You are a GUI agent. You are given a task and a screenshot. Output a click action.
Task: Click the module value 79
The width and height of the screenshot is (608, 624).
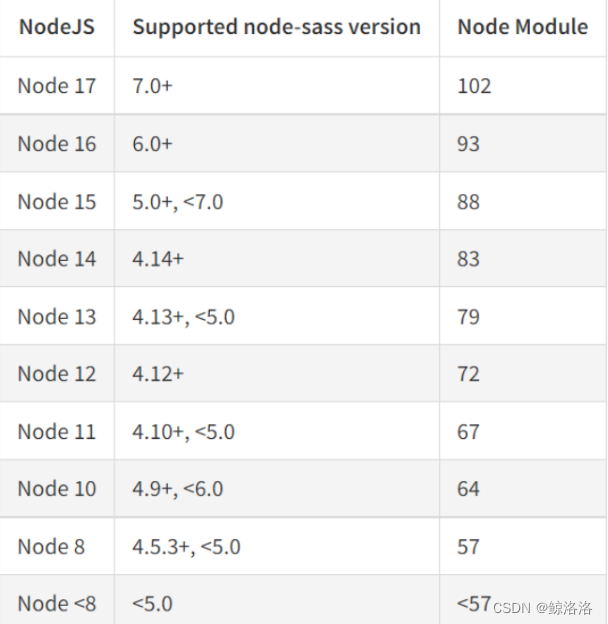pyautogui.click(x=468, y=317)
